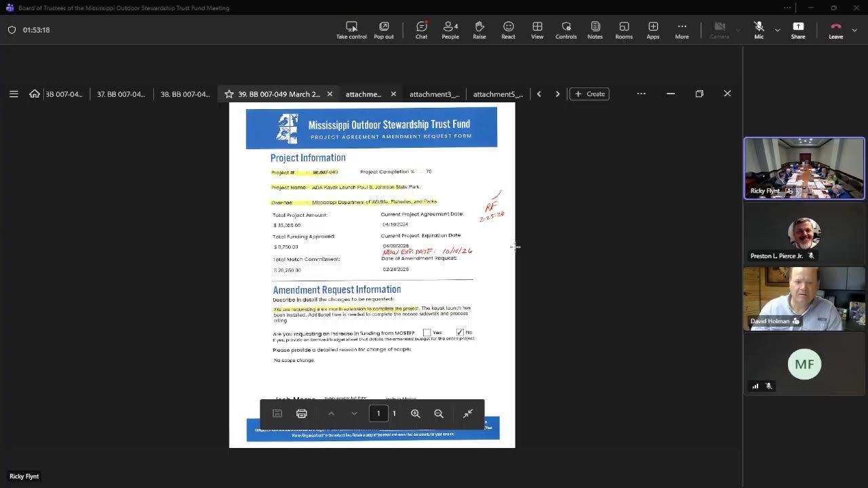Viewport: 868px width, 488px height.
Task: Open the attachment5_... tab
Action: click(498, 94)
